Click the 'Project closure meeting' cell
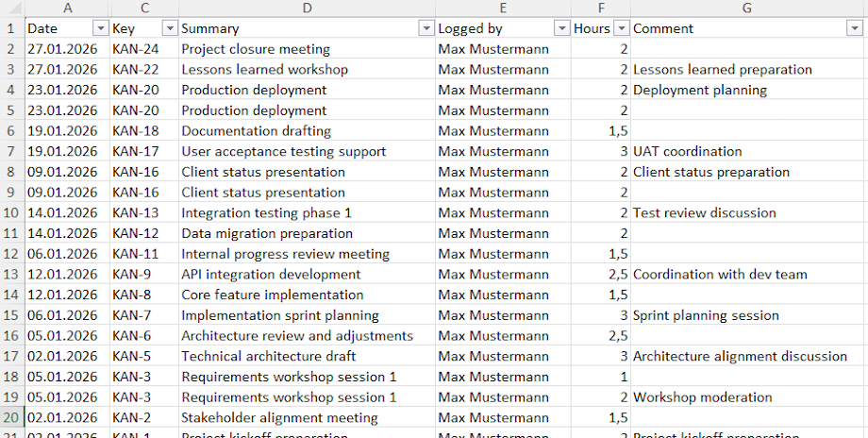868x438 pixels. [307, 49]
